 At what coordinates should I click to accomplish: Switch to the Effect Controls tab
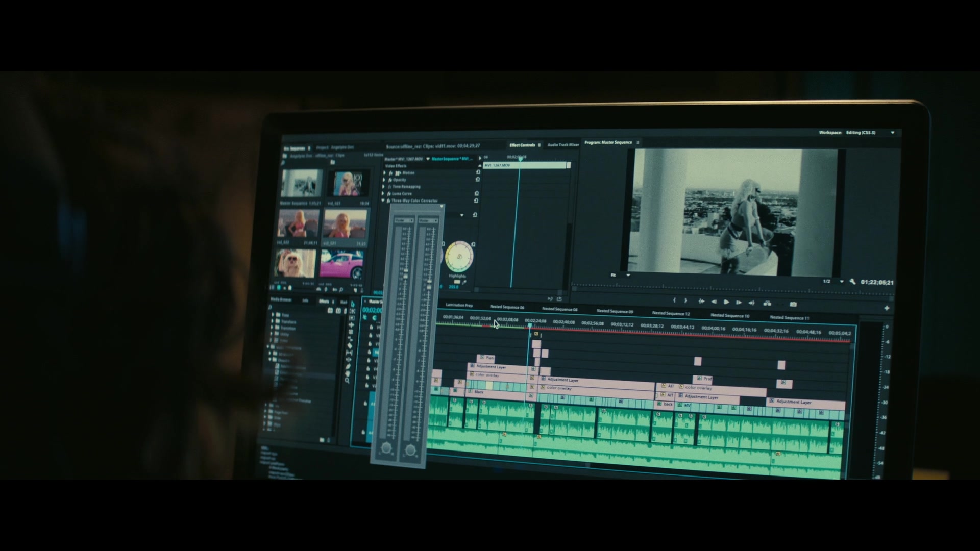pyautogui.click(x=522, y=145)
